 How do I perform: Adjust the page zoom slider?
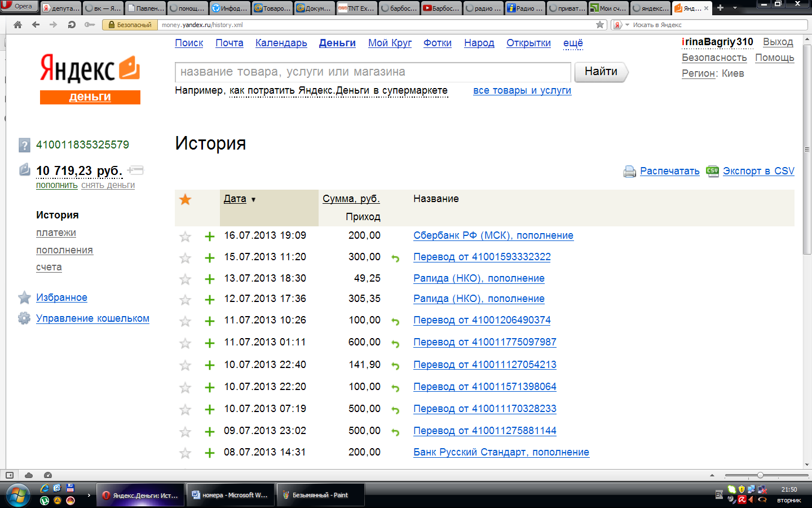pyautogui.click(x=760, y=475)
